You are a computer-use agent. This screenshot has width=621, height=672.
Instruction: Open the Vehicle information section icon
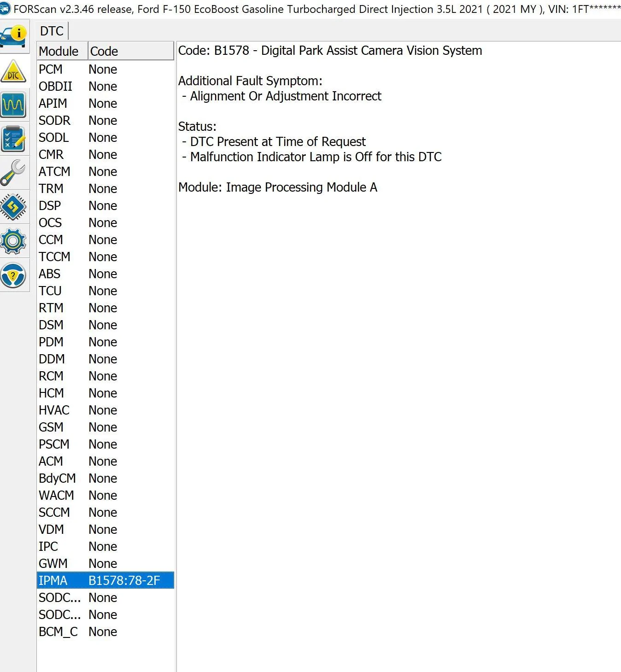13,37
